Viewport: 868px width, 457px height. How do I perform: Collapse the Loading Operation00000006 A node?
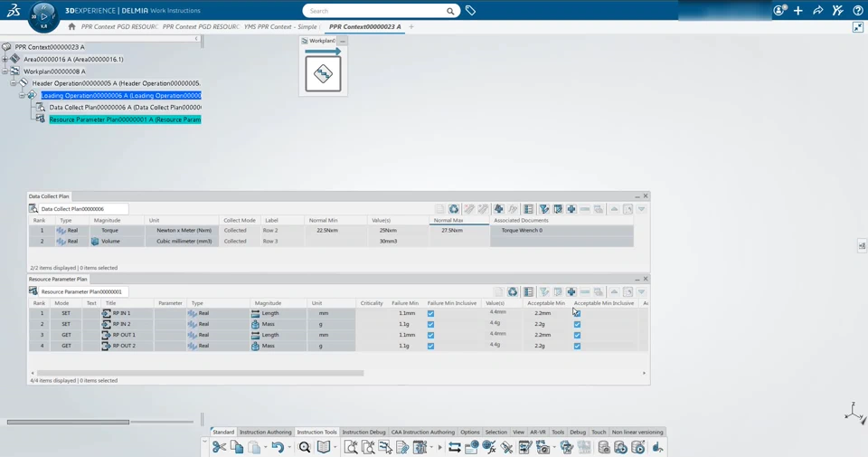22,95
